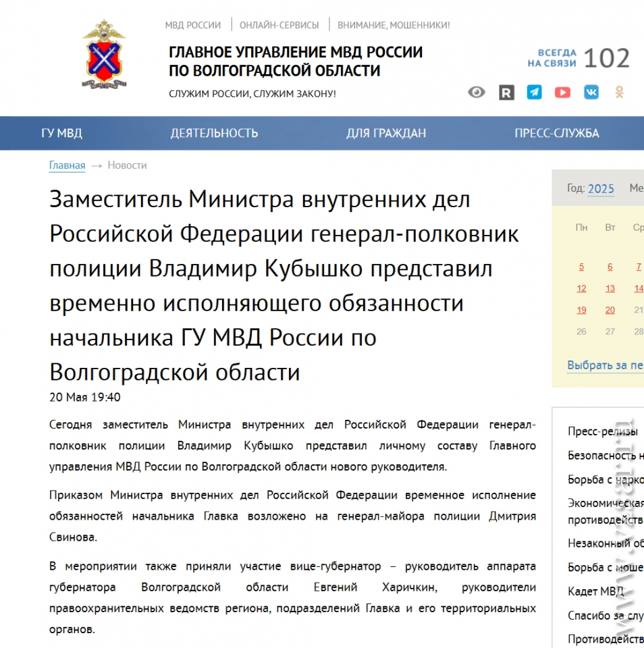Screen dimensions: 644x648
Task: Select calendar date 12
Action: tap(581, 288)
